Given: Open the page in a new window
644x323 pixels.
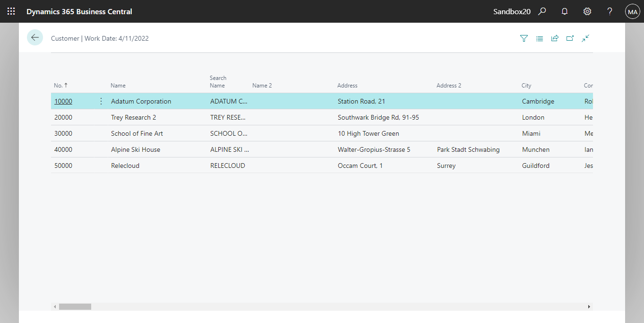Looking at the screenshot, I should coord(570,38).
